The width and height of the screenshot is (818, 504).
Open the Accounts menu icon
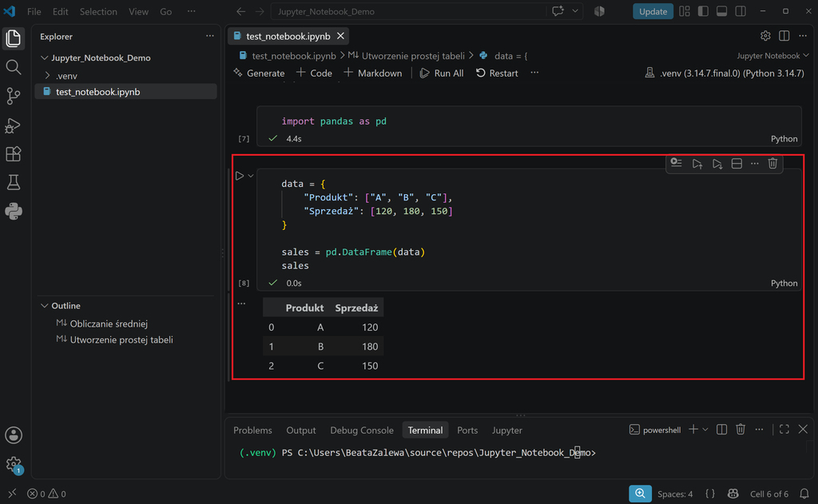pos(13,435)
